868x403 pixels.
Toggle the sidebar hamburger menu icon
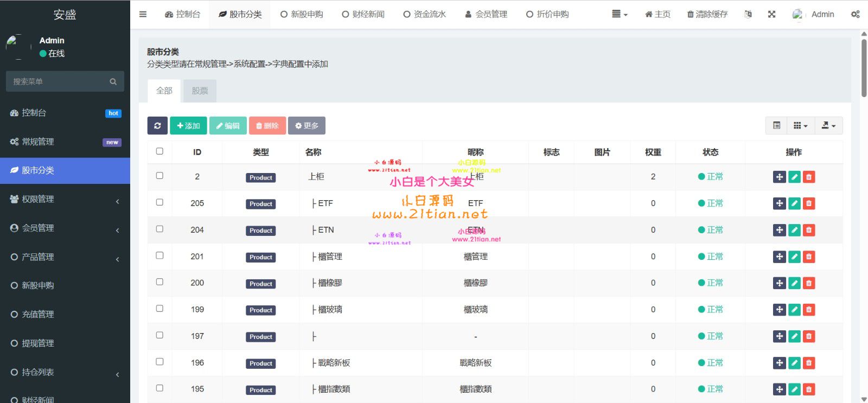(143, 14)
